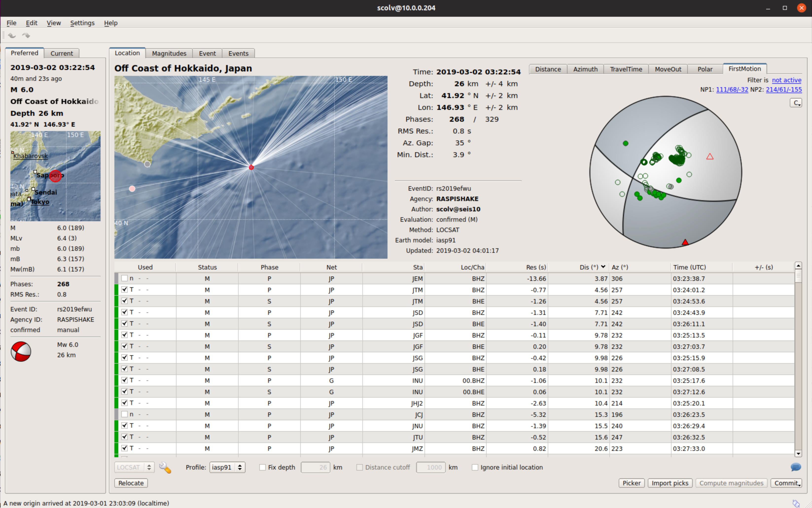Image resolution: width=812 pixels, height=508 pixels.
Task: Select the Current origin tab
Action: point(62,53)
